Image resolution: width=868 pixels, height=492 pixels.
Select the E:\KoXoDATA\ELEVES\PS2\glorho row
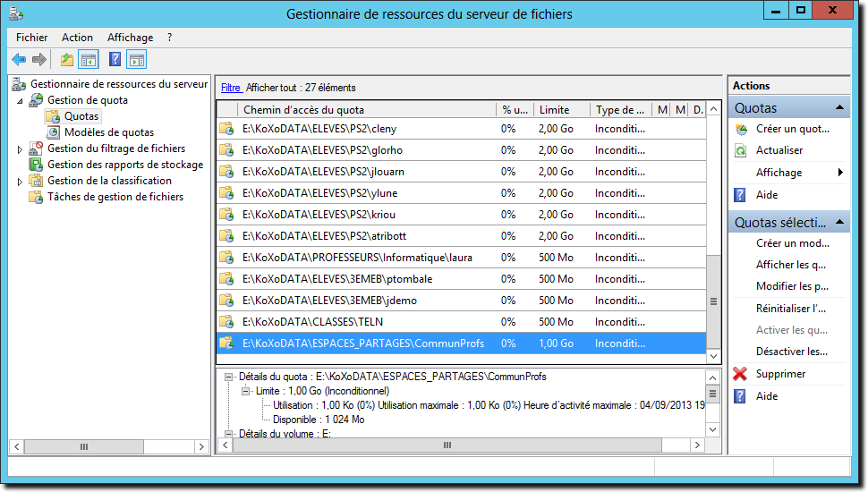pyautogui.click(x=462, y=150)
